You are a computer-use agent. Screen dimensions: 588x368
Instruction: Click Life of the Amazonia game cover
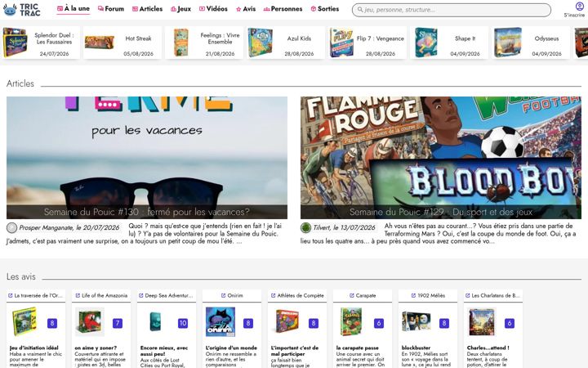coord(90,322)
